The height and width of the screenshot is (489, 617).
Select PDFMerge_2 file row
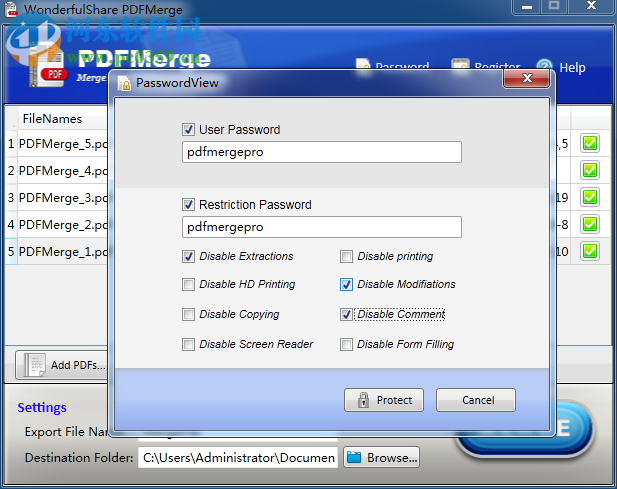click(57, 225)
